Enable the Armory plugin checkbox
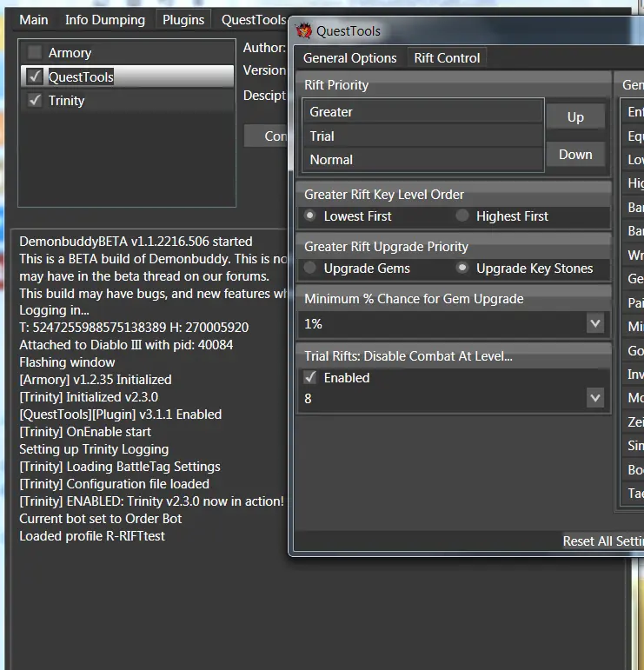The image size is (644, 670). pos(35,52)
